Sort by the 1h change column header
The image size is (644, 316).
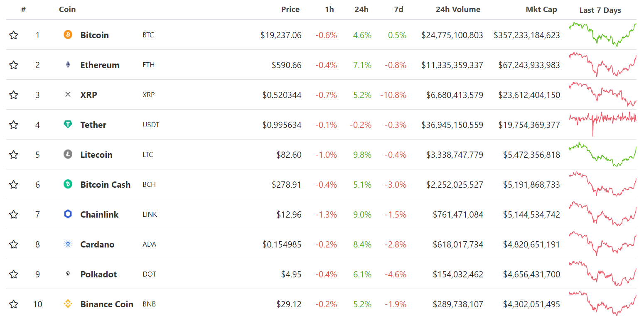point(329,9)
